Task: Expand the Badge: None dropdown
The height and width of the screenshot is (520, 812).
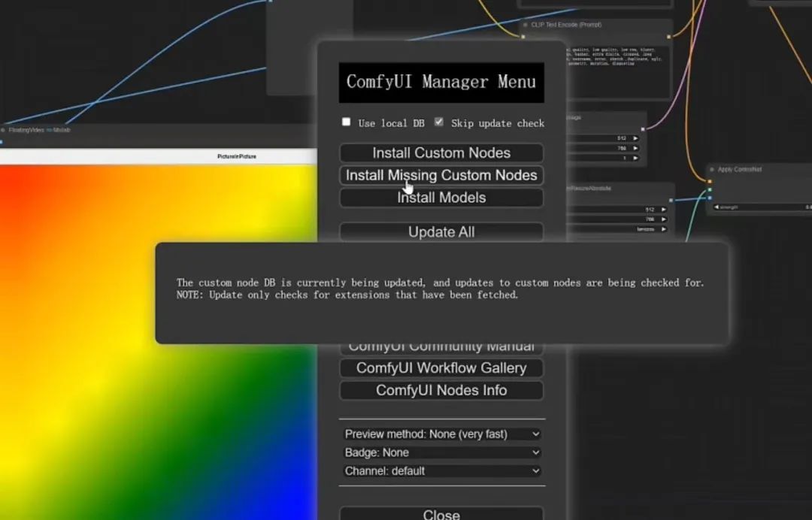Action: (442, 452)
